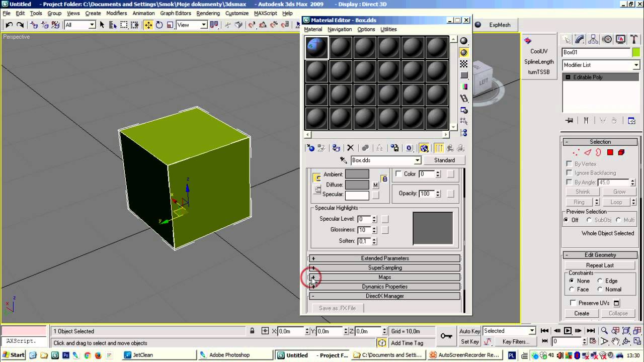This screenshot has width=644, height=362.
Task: Open the Box.dds material name dropdown
Action: [x=418, y=160]
